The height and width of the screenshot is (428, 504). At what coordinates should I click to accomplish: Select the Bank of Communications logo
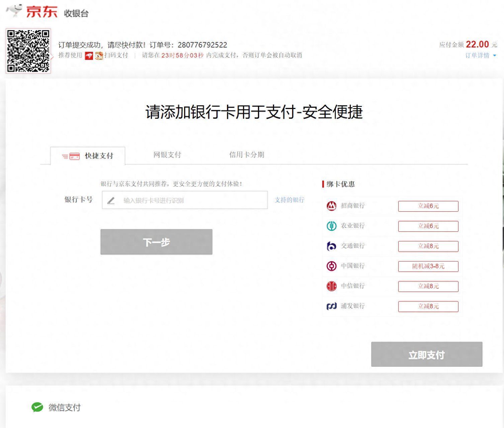pyautogui.click(x=331, y=246)
